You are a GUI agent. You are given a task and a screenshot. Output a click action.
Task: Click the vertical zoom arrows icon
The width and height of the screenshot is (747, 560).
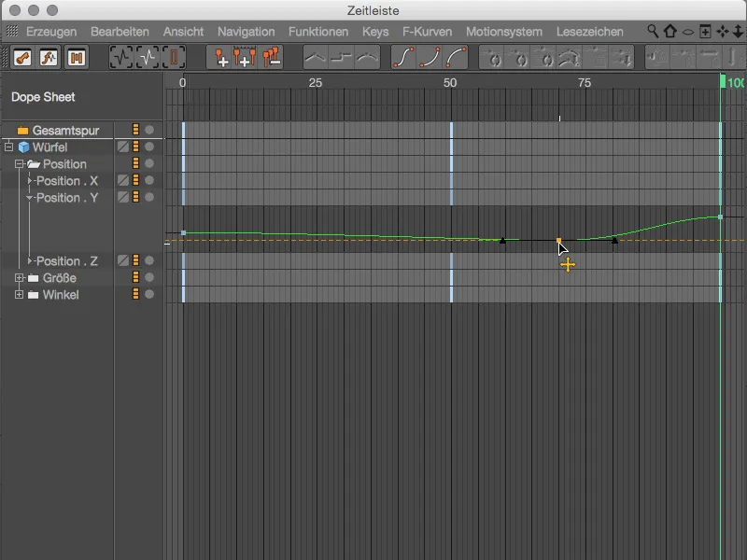click(x=738, y=32)
